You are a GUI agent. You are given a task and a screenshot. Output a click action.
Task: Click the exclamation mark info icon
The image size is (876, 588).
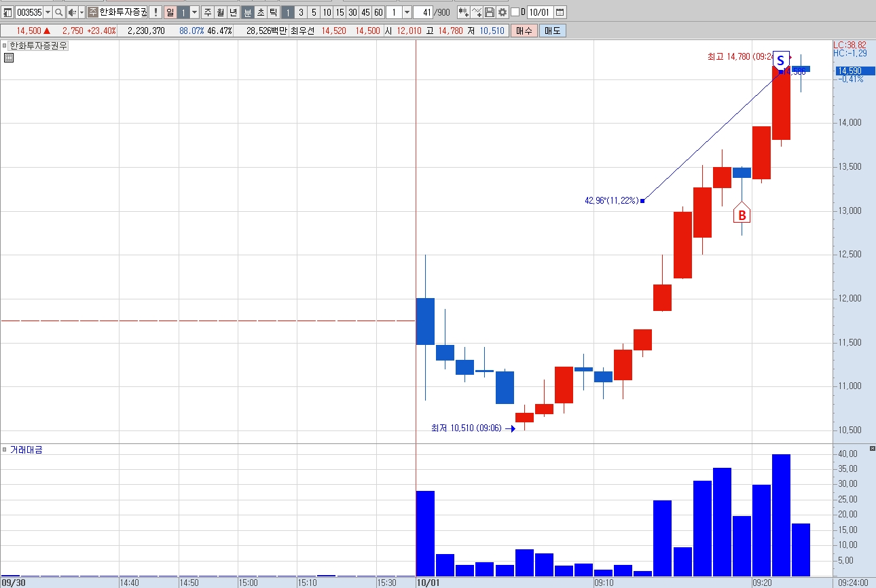[x=156, y=12]
